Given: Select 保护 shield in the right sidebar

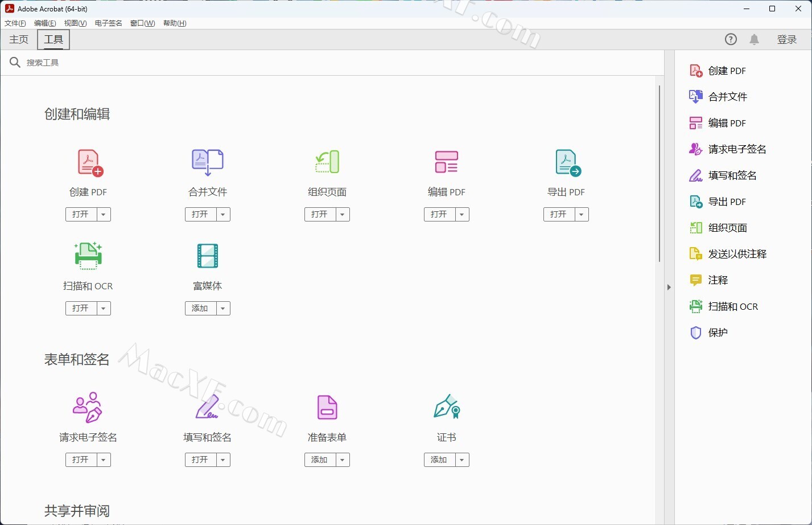Looking at the screenshot, I should [x=708, y=333].
